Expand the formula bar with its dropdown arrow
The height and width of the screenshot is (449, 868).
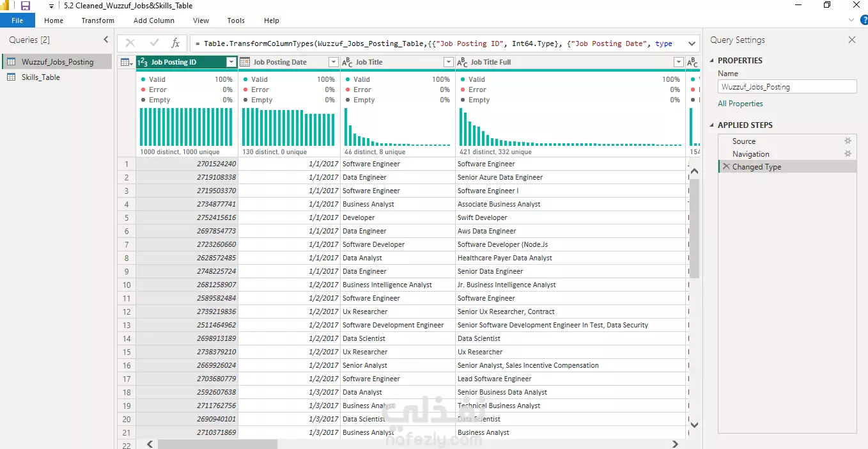pos(692,43)
